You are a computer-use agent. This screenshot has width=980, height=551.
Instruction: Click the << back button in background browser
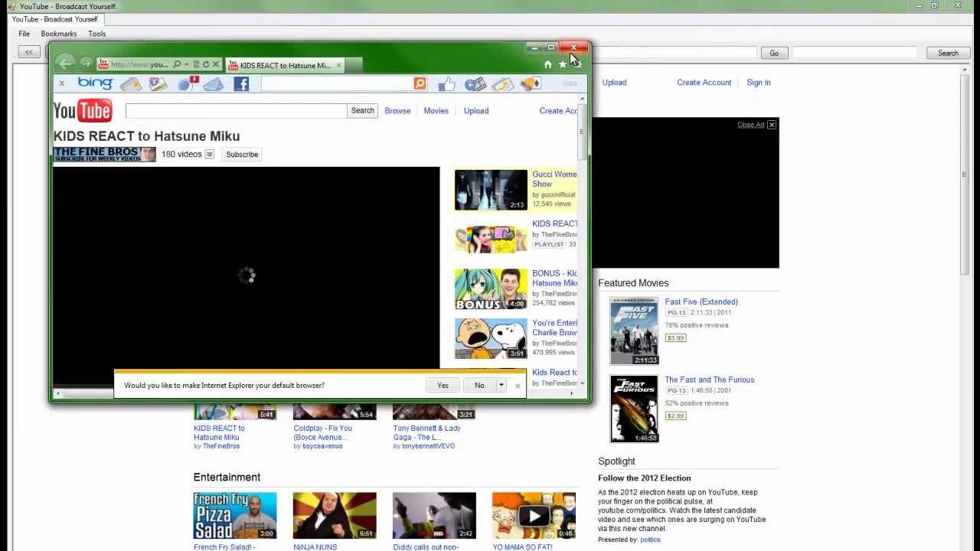point(29,53)
